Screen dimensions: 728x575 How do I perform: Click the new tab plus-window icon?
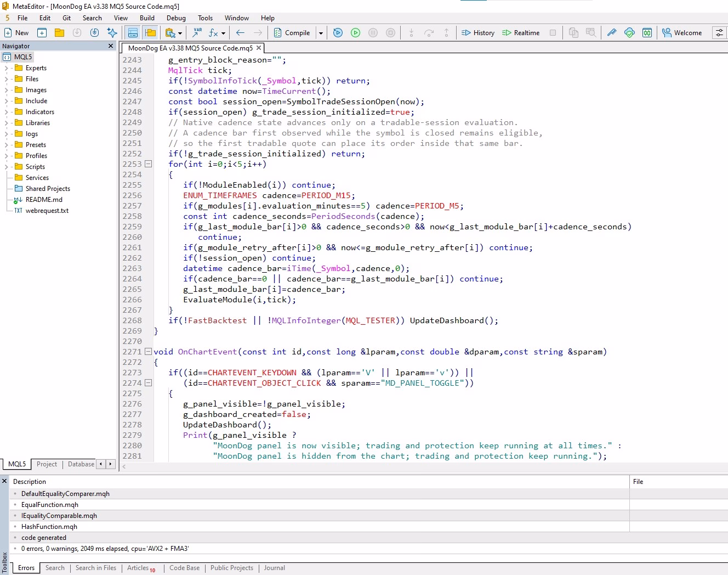coord(42,33)
